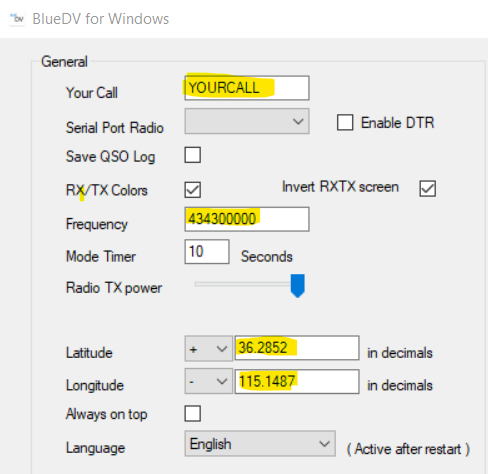Click the Frequency input field
The height and width of the screenshot is (474, 488).
pyautogui.click(x=247, y=219)
